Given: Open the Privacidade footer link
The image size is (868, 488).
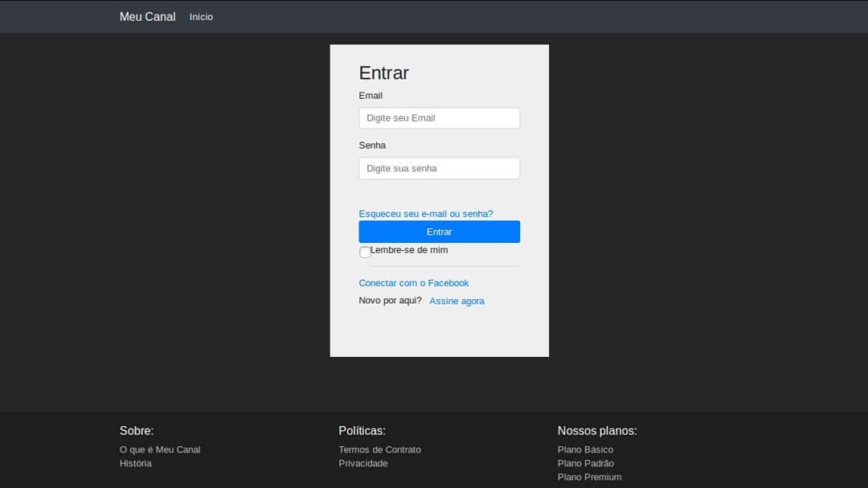Looking at the screenshot, I should [x=363, y=464].
